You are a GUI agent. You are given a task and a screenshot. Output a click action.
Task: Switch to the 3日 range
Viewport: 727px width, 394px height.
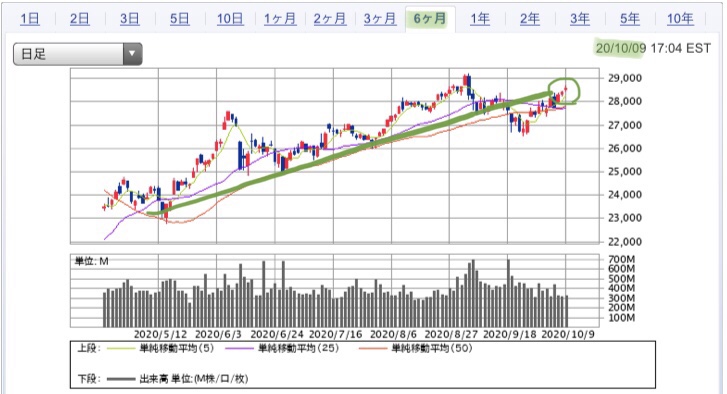tap(129, 19)
